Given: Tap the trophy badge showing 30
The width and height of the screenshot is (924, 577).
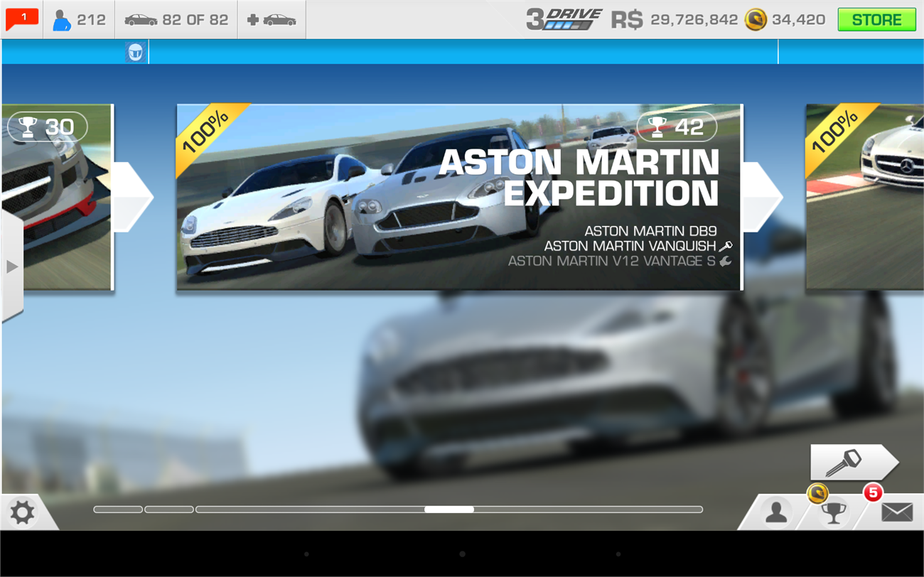Looking at the screenshot, I should (x=47, y=127).
